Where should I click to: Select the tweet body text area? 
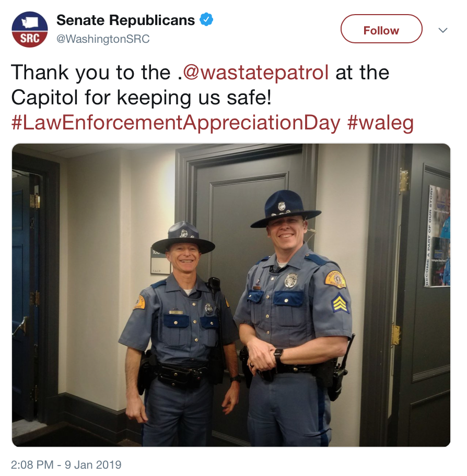click(x=213, y=98)
